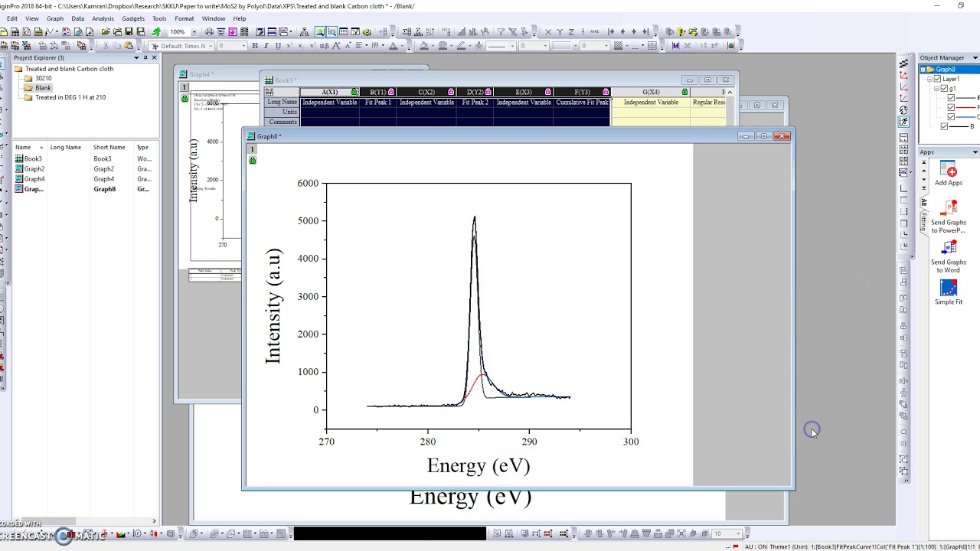980x551 pixels.
Task: Toggle the red line plot checkbox
Action: (951, 107)
